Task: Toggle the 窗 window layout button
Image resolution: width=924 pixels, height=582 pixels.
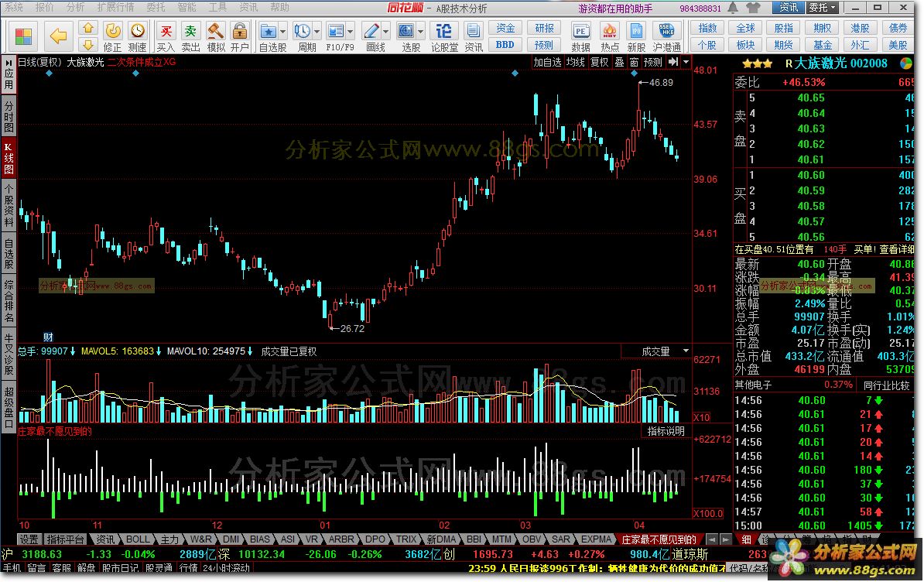Action: coord(634,62)
